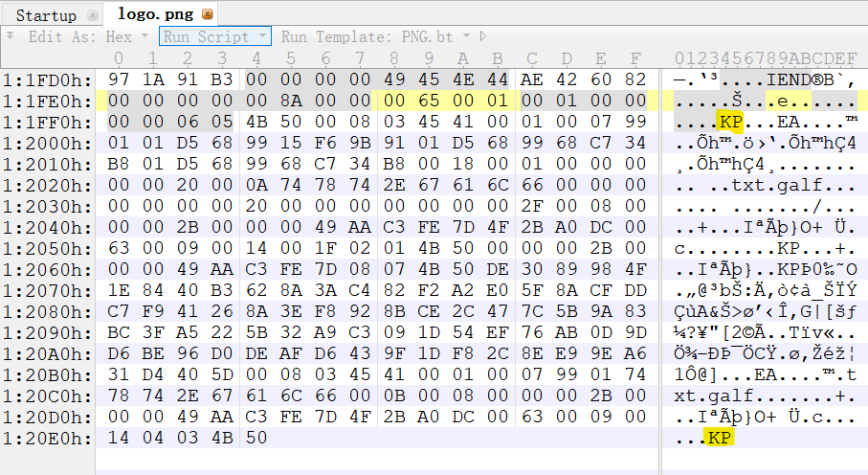
Task: Click highlighted KP in row 1:1FF0h text
Action: tap(730, 123)
